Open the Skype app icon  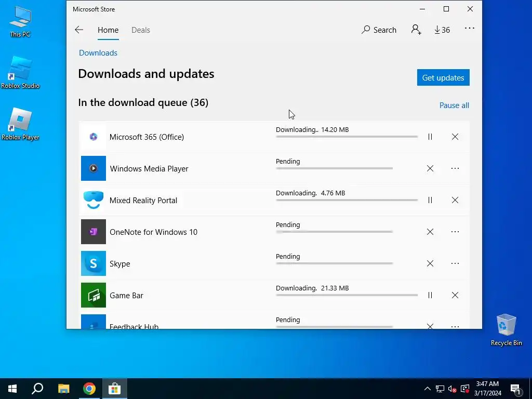(94, 263)
